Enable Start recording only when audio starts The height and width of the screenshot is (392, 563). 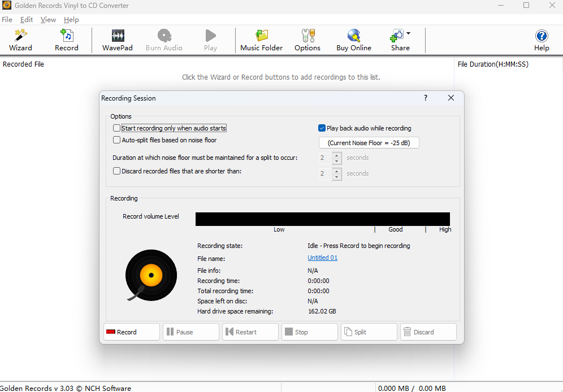(117, 128)
